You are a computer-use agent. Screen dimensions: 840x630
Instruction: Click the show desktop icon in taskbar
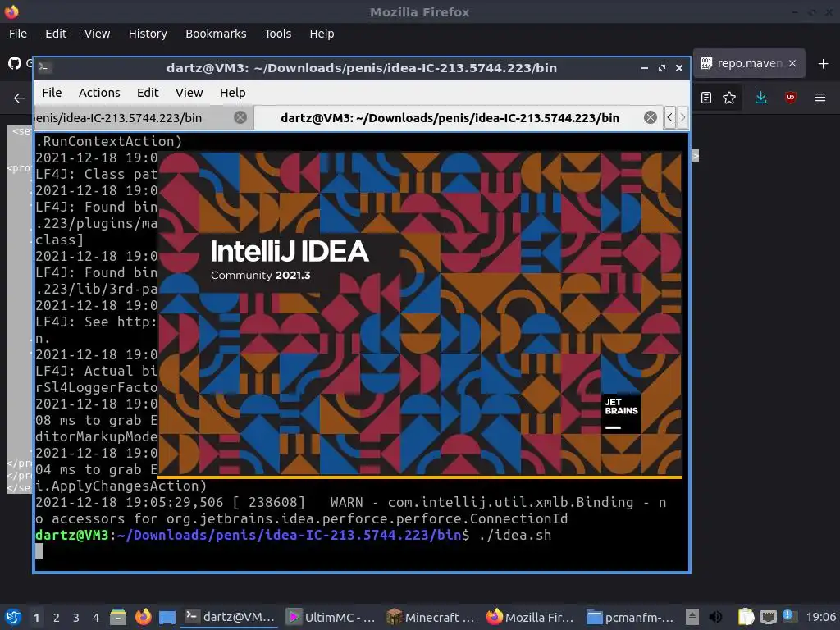pyautogui.click(x=167, y=617)
